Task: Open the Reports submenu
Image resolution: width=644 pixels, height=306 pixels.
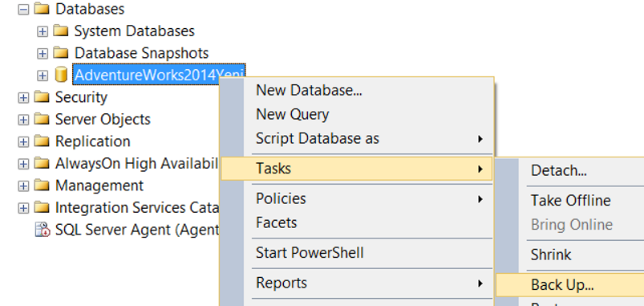Action: (x=358, y=283)
